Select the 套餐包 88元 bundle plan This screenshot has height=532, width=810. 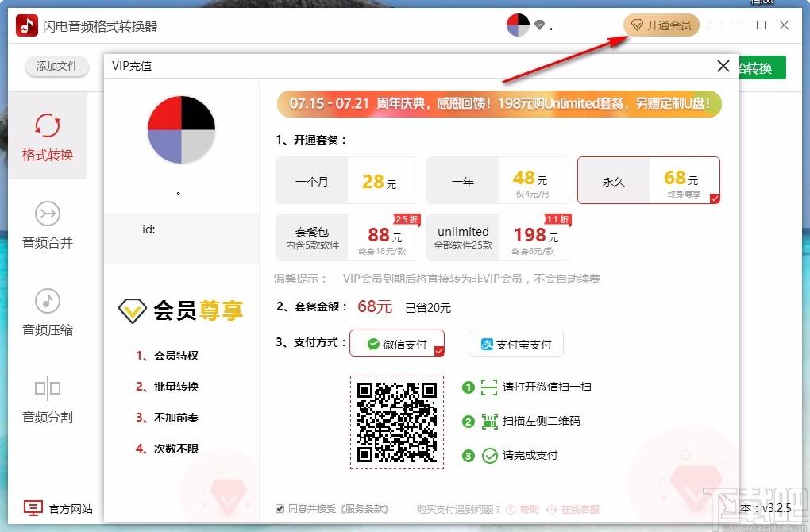(x=346, y=237)
